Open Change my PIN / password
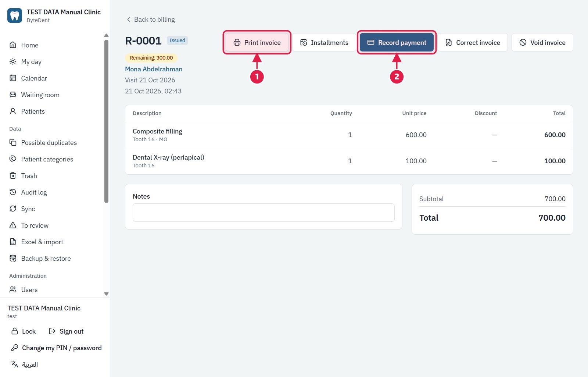Image resolution: width=588 pixels, height=377 pixels. click(56, 348)
